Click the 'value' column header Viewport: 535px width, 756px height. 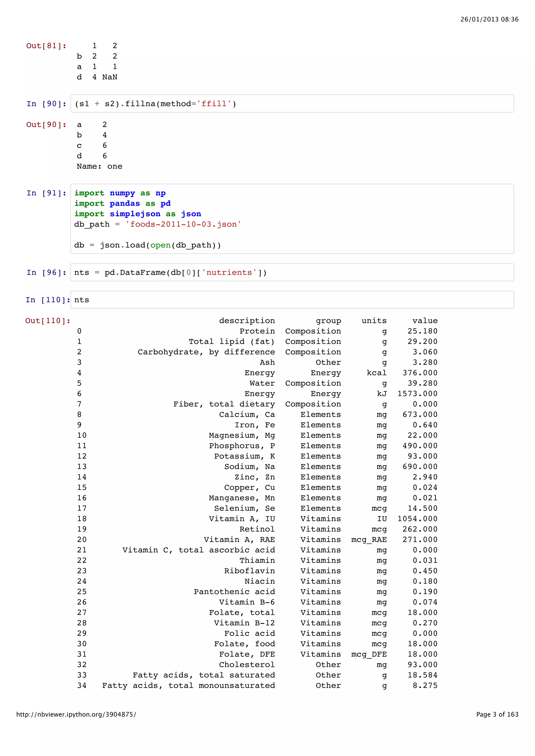[x=425, y=321]
